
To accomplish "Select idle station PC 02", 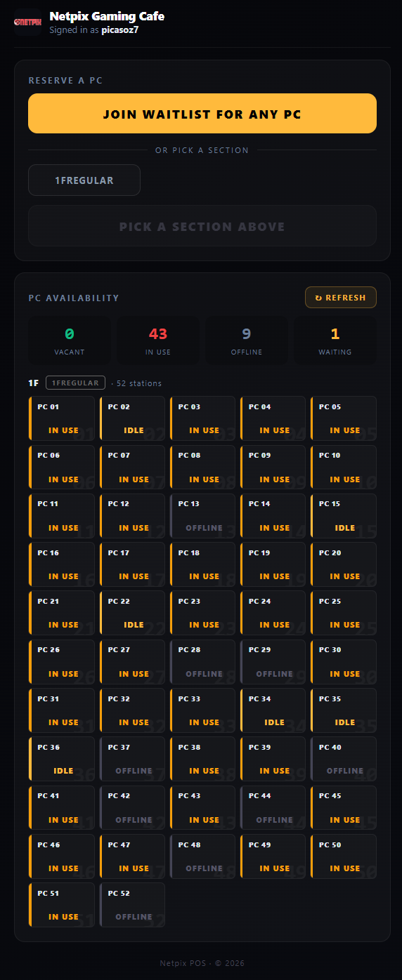I will [132, 418].
